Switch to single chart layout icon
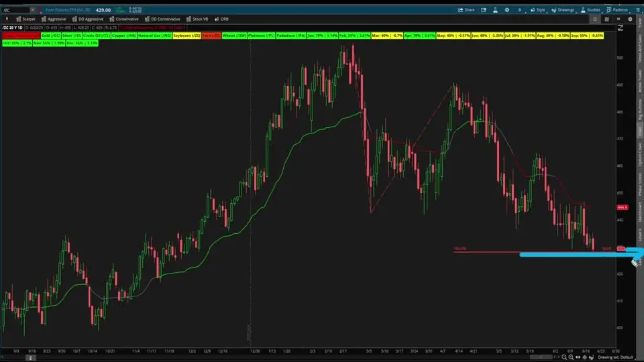The height and width of the screenshot is (362, 644). tap(595, 19)
